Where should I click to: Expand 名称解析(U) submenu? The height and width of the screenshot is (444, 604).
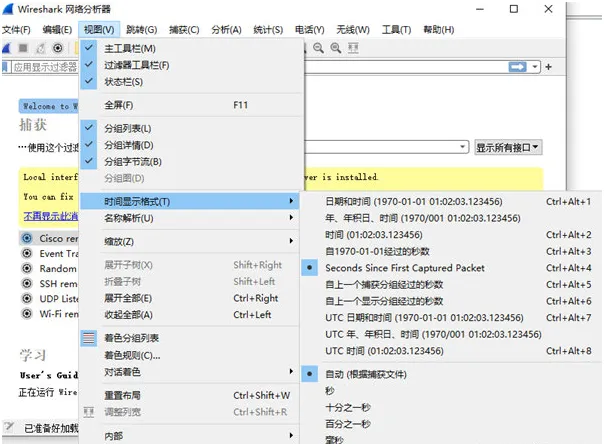click(190, 218)
